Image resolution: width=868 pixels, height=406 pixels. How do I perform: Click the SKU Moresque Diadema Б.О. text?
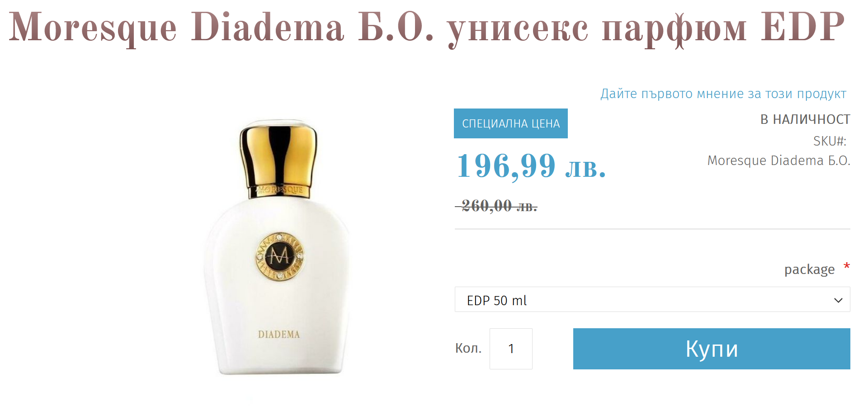click(779, 161)
